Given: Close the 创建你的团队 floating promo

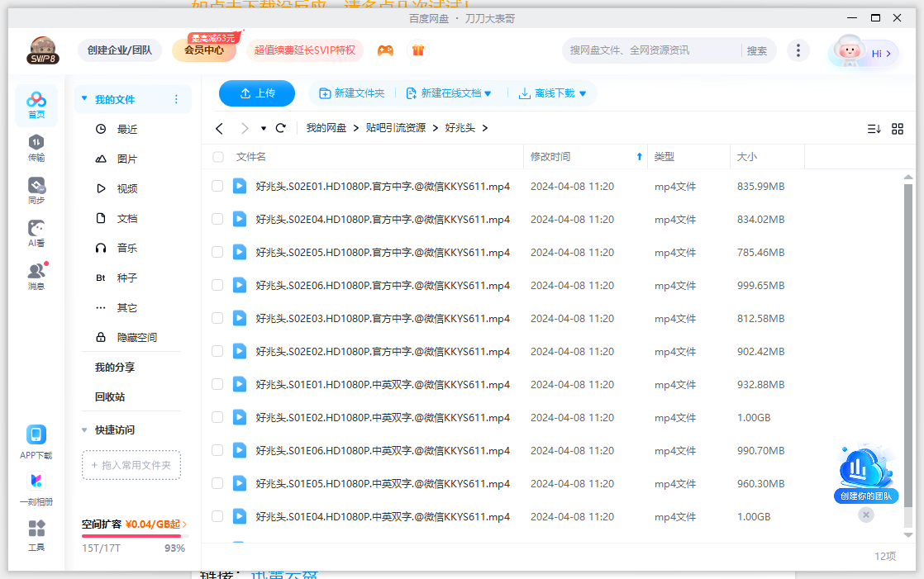Looking at the screenshot, I should (865, 515).
